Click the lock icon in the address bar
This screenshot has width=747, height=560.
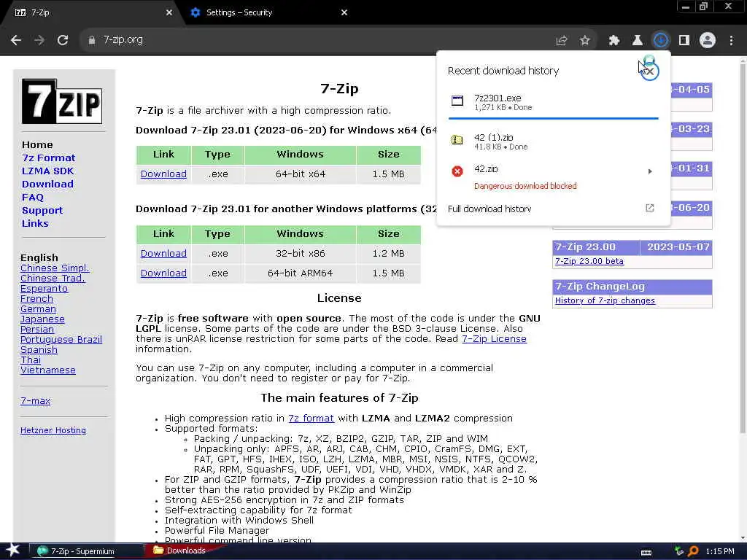(92, 40)
